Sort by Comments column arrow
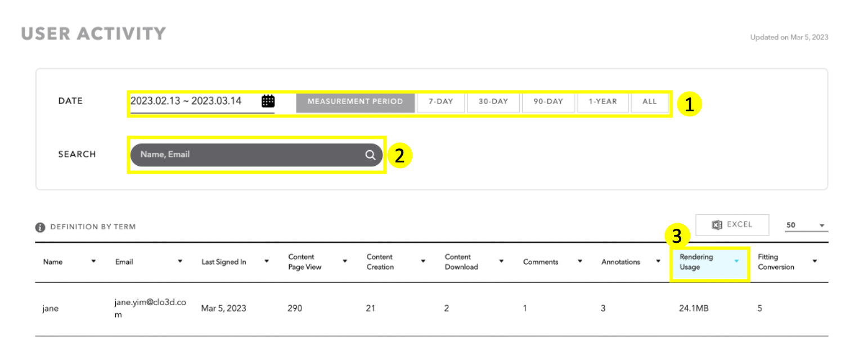 [x=579, y=261]
